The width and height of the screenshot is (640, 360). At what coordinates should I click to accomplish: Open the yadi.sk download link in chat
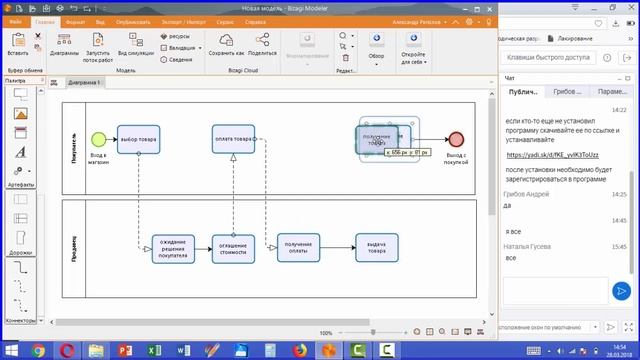[x=552, y=155]
